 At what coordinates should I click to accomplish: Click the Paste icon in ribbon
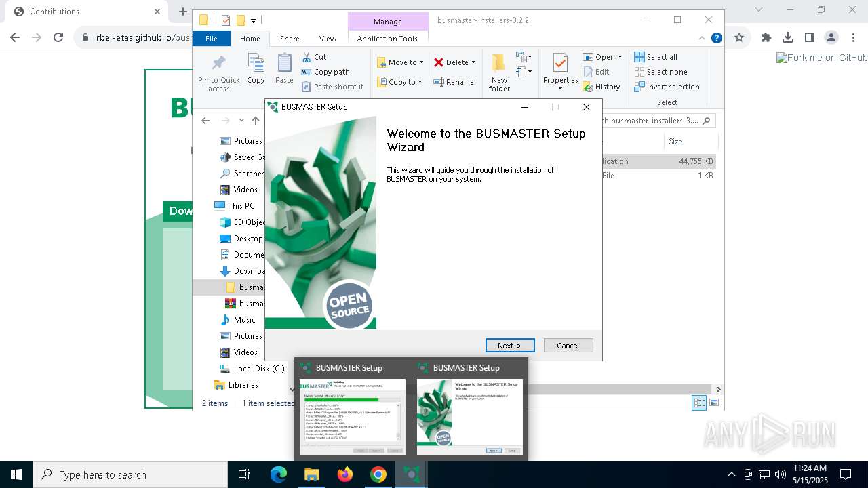coord(284,69)
